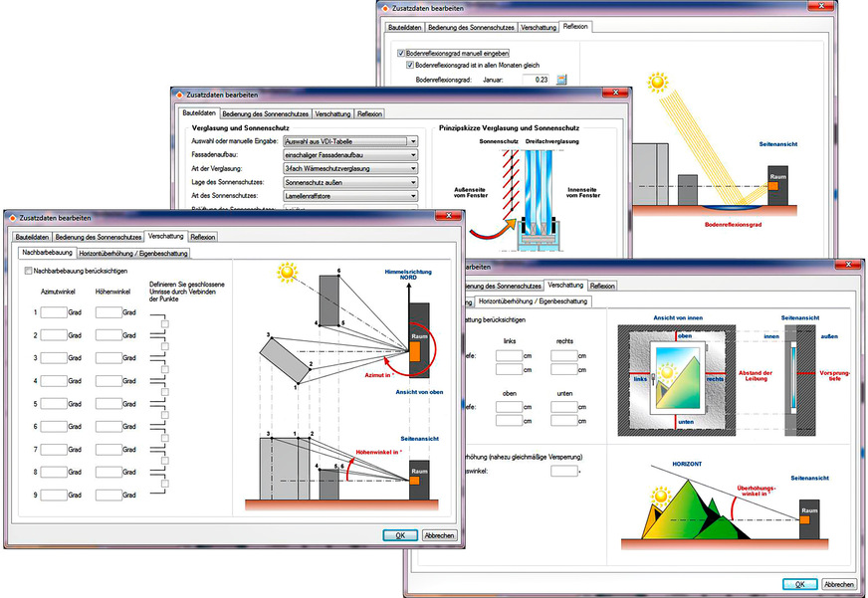Viewport: 868px width, 598px height.
Task: Click Abbrechen in the bottom-right dialog
Action: tap(838, 584)
